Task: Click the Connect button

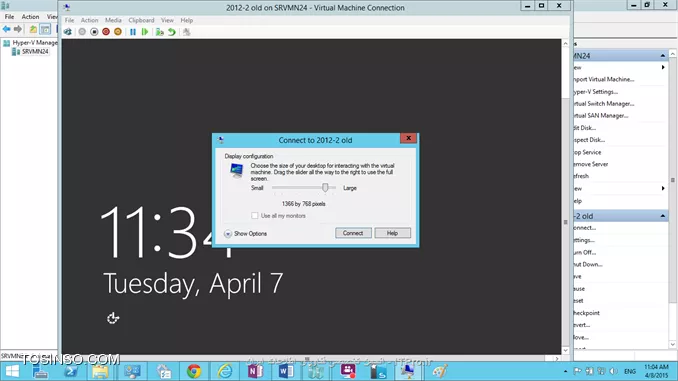Action: point(353,233)
